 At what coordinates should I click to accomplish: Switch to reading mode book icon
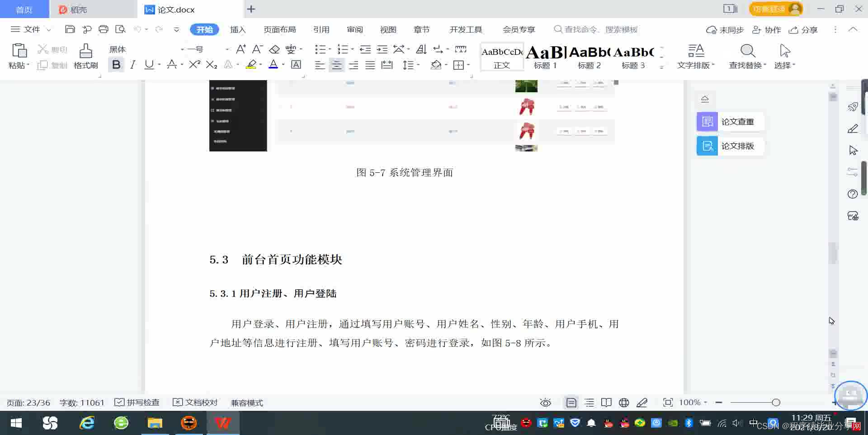pos(606,402)
